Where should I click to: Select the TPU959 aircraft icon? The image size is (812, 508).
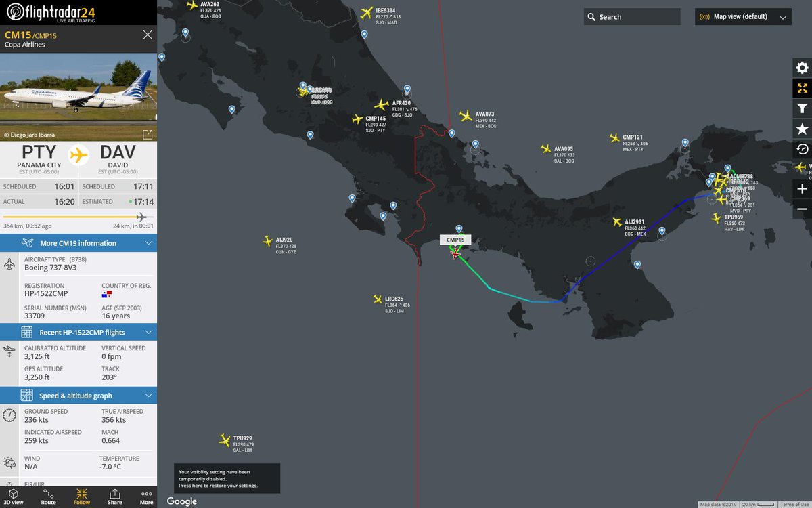[x=717, y=218]
